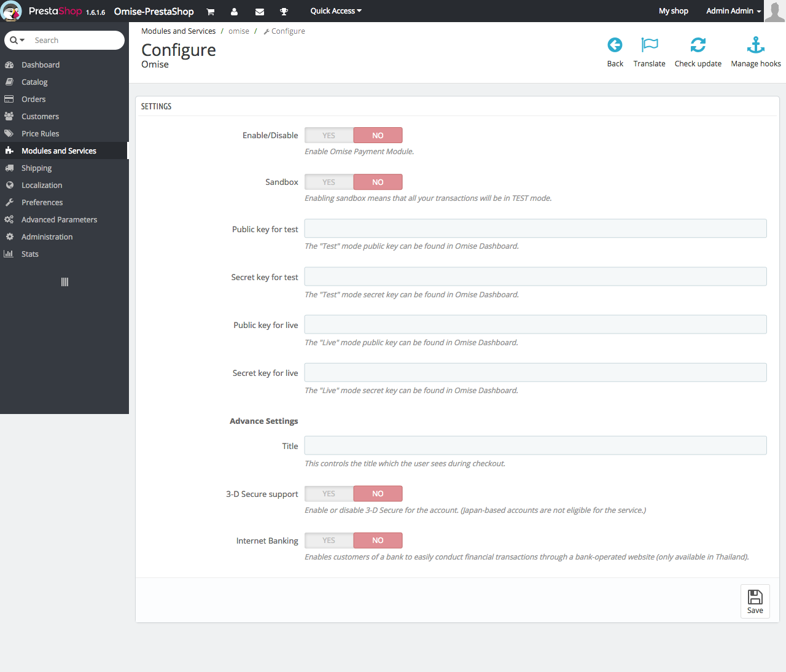Image resolution: width=786 pixels, height=672 pixels.
Task: Enable the Omise payment module
Action: [x=329, y=135]
